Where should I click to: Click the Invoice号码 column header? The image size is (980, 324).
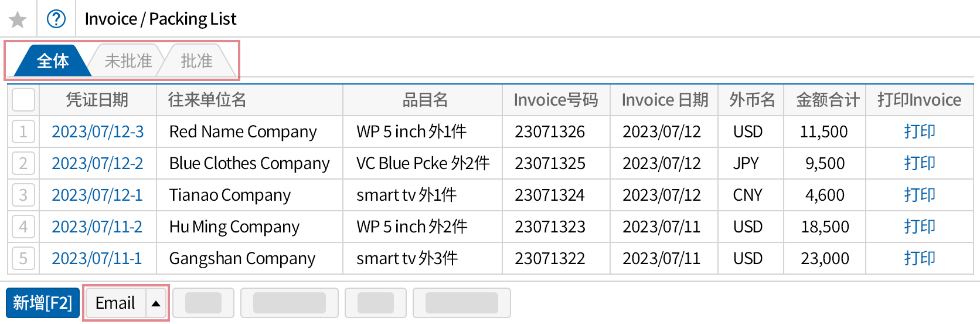pyautogui.click(x=556, y=100)
